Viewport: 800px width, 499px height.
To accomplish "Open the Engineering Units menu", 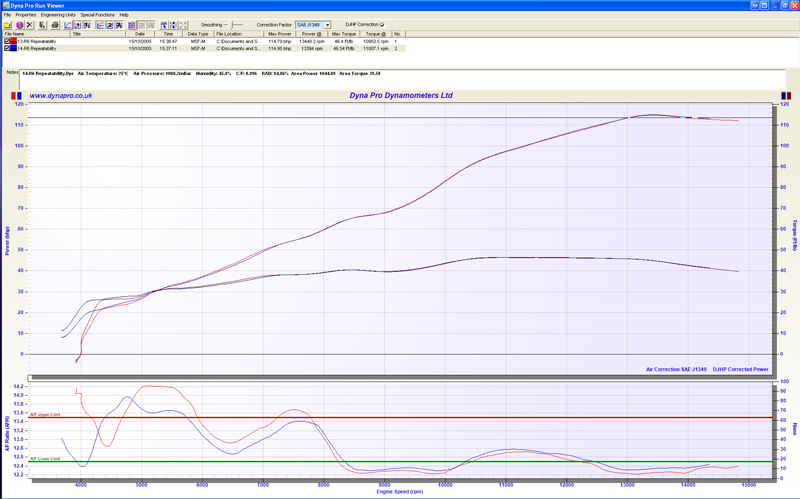I will coord(58,15).
